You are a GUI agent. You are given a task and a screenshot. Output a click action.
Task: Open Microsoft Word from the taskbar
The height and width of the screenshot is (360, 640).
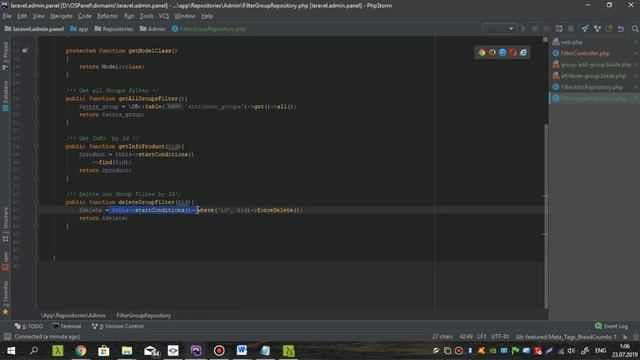pyautogui.click(x=242, y=351)
